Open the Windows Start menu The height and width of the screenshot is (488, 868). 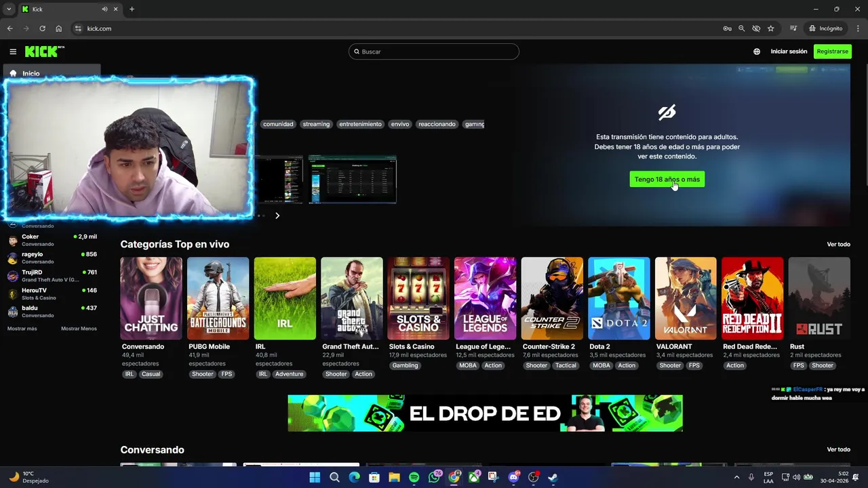tap(315, 477)
